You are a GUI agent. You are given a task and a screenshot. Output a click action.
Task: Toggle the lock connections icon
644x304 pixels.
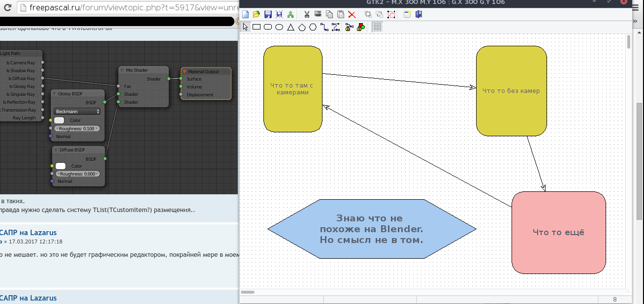[x=349, y=27]
